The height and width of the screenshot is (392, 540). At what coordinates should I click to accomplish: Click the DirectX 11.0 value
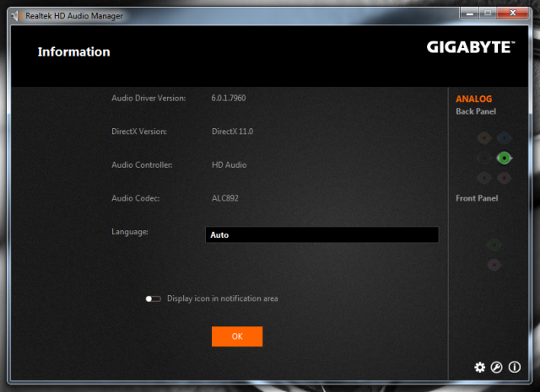tap(233, 132)
